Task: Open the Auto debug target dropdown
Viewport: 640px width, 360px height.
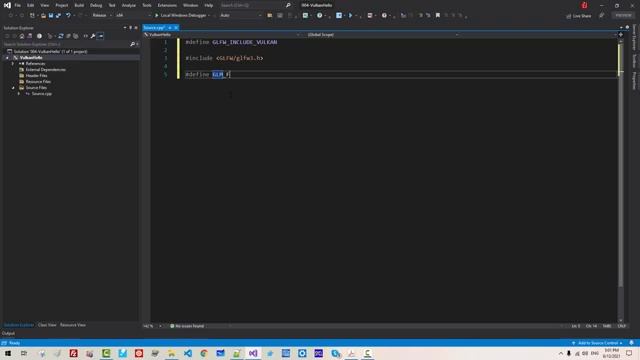Action: pyautogui.click(x=241, y=16)
